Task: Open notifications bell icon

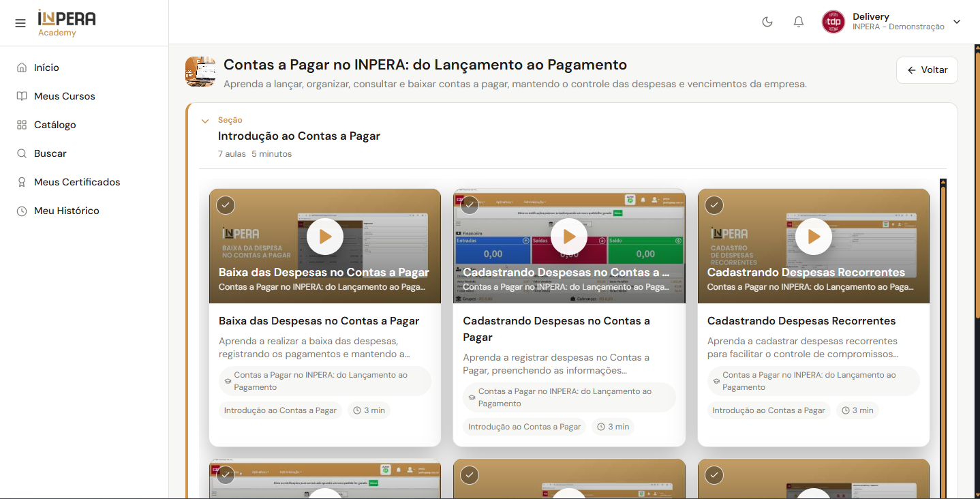Action: (799, 22)
